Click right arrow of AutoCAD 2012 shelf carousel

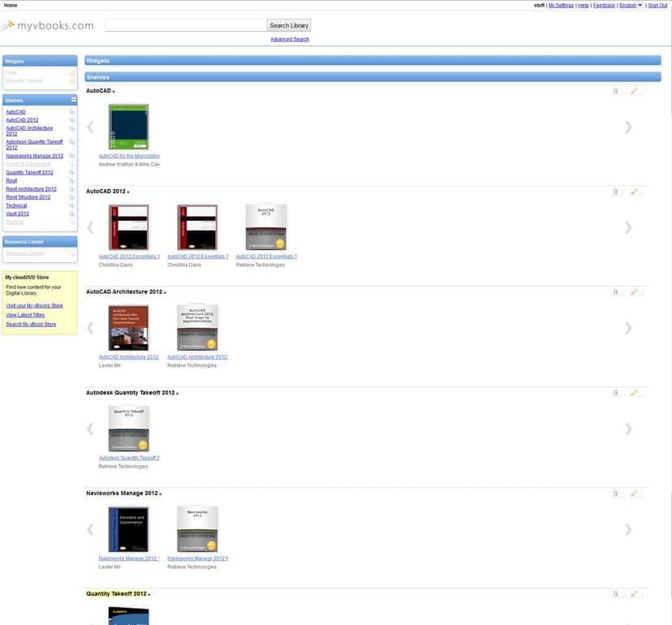click(x=628, y=227)
